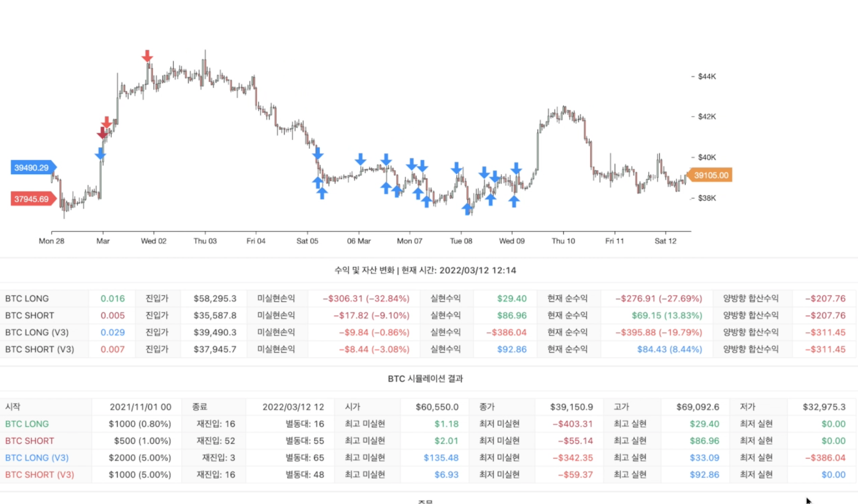Screen dimensions: 858x504
Task: Click the BTC 시뮬레이션 결과 section header
Action: click(x=425, y=378)
